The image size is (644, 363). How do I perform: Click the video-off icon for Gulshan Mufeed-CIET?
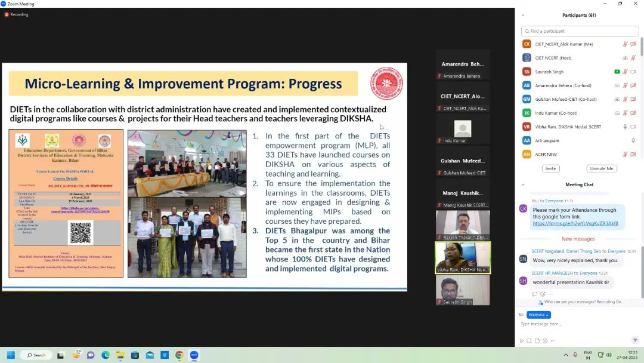(x=633, y=99)
